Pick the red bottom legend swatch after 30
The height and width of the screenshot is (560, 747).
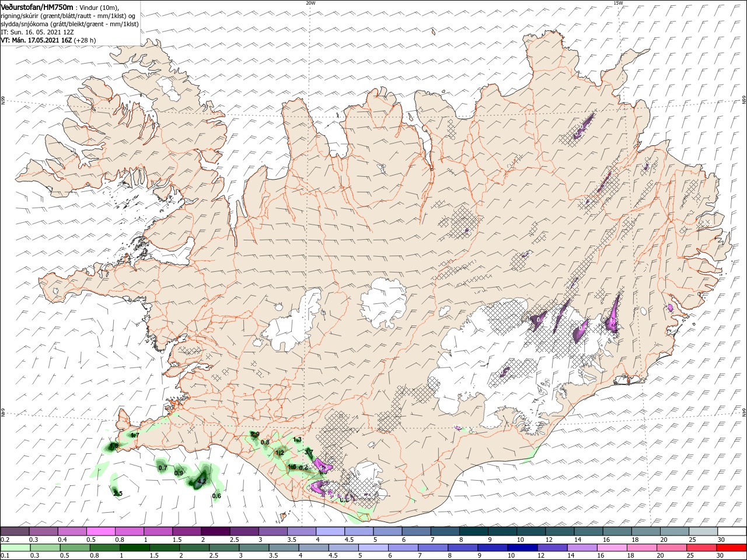731,548
